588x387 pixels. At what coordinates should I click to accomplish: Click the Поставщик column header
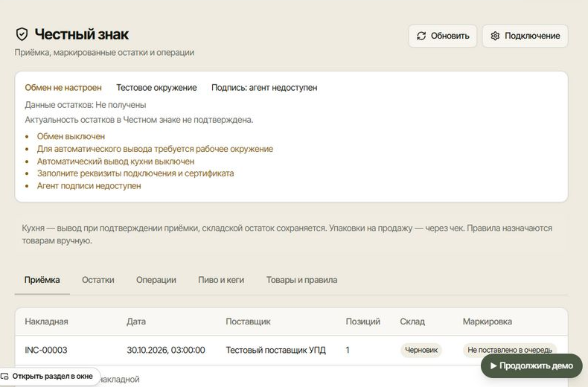248,322
